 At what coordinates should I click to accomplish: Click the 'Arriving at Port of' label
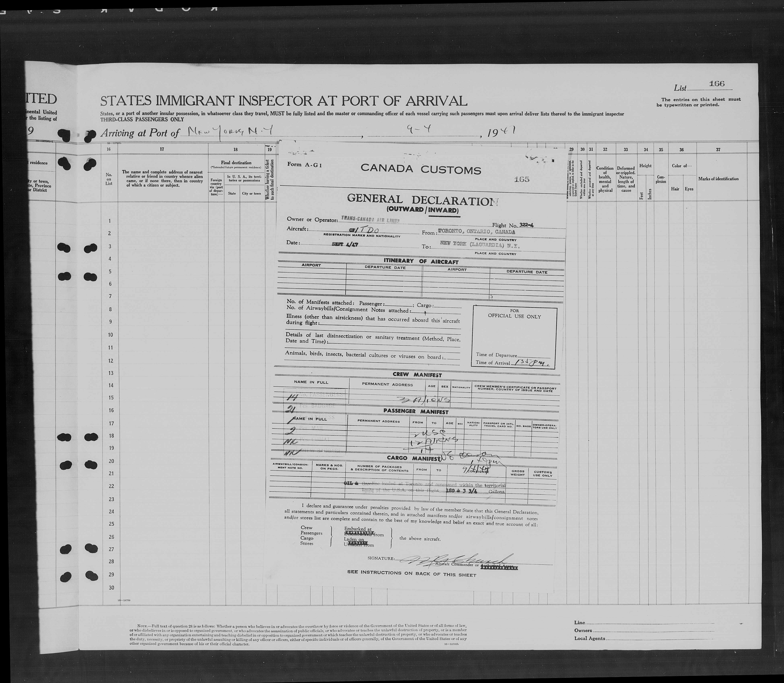[139, 133]
